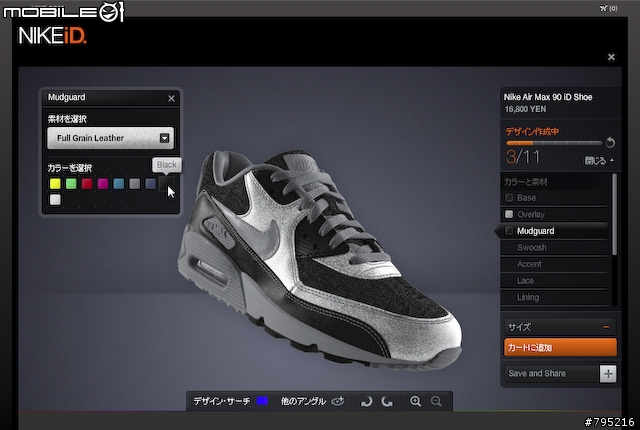Close the NIKEiD builder window

click(611, 57)
